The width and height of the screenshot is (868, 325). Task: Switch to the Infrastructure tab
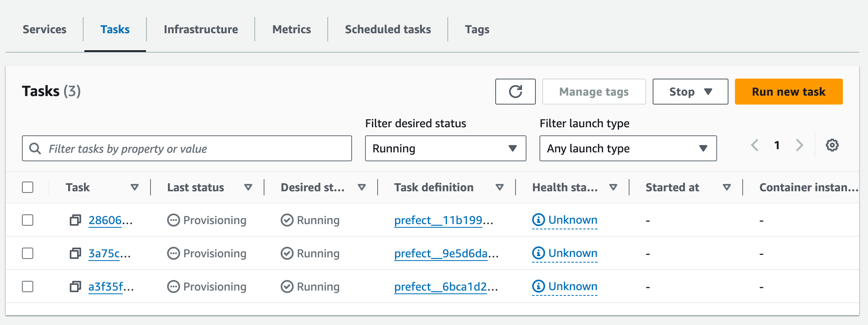point(201,30)
